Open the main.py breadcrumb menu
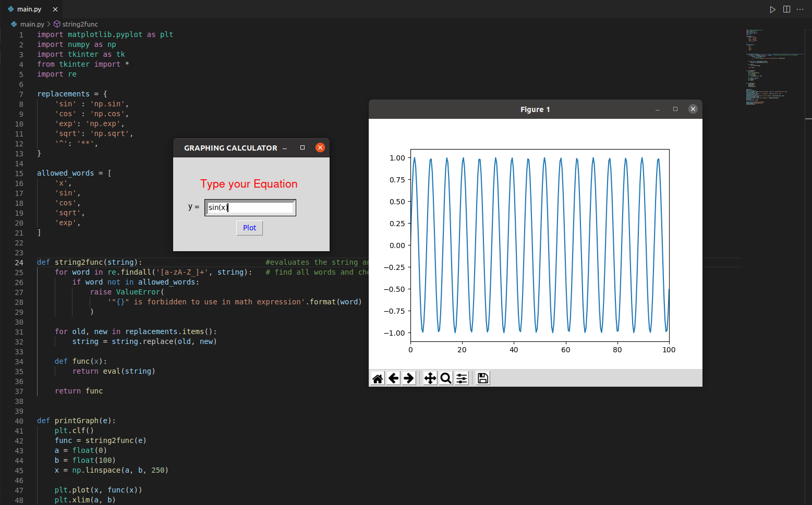Screen dimensions: 812x505 (32, 24)
